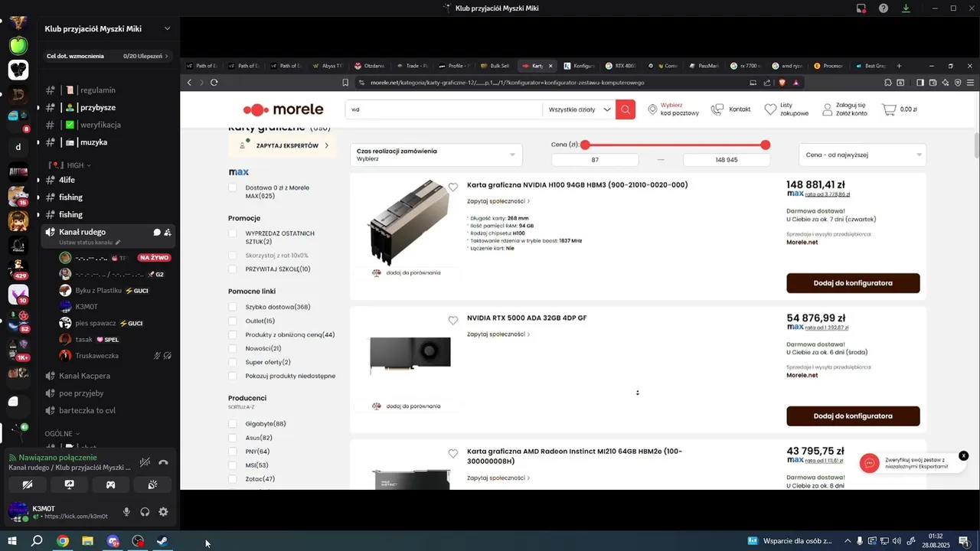Open sorting dropdown Cena - od najwyższej
Viewport: 980px width, 551px height.
coord(862,155)
